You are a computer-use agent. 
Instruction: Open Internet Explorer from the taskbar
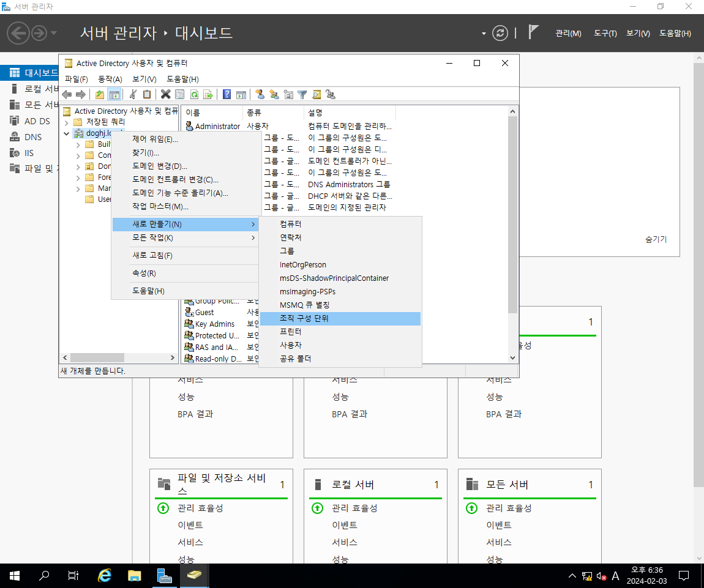(x=104, y=575)
